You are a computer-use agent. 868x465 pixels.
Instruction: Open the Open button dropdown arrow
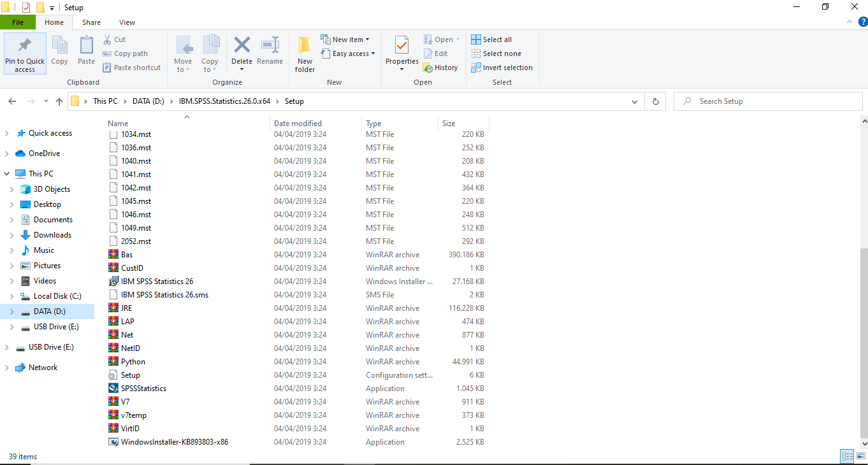click(x=458, y=39)
